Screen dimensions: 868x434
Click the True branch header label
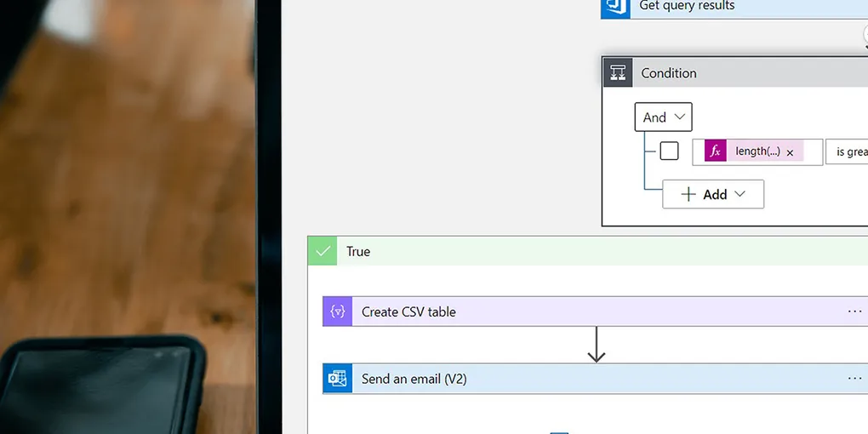pos(358,251)
